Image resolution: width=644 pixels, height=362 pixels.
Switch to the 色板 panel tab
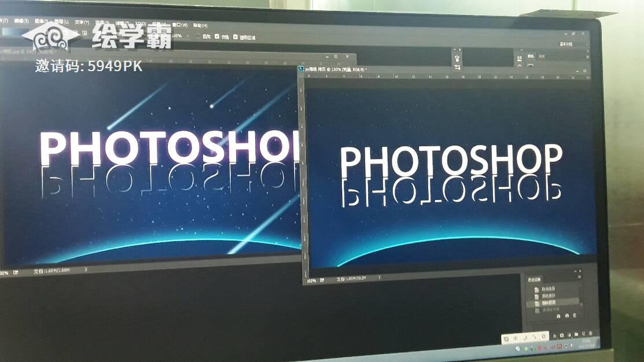[x=542, y=56]
